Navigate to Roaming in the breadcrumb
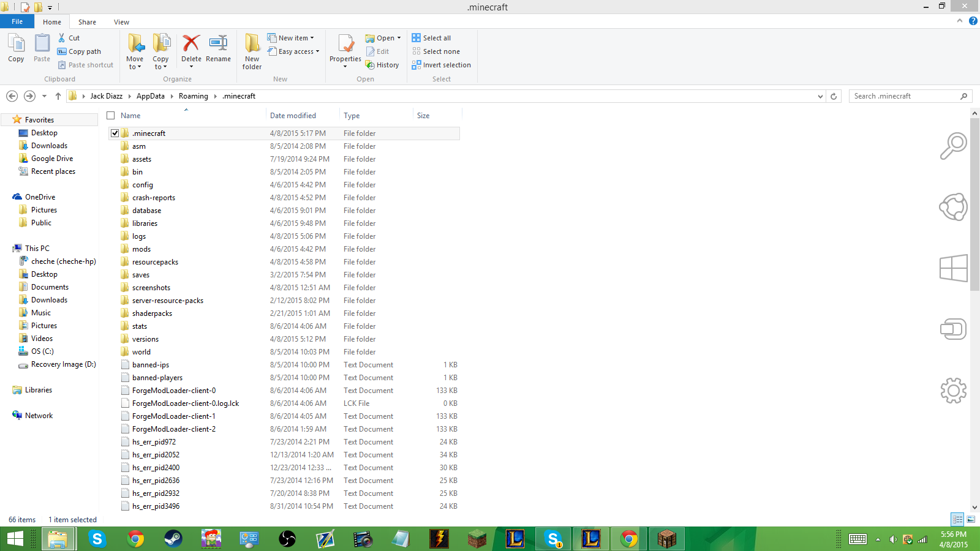 click(194, 96)
